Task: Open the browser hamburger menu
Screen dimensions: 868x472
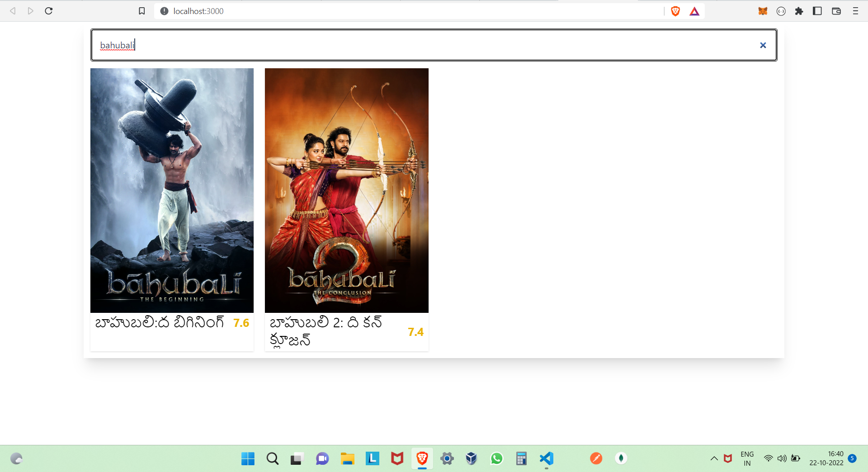Action: pyautogui.click(x=855, y=11)
